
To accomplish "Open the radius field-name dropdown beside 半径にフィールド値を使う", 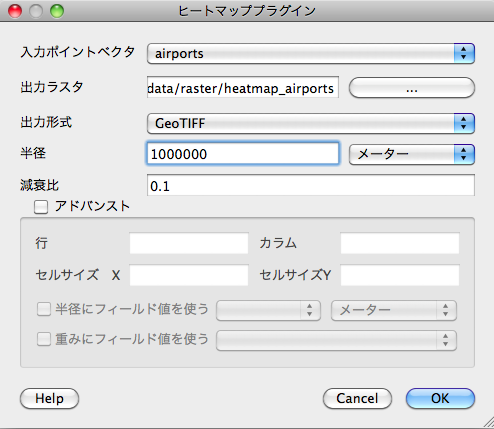I will [x=268, y=310].
